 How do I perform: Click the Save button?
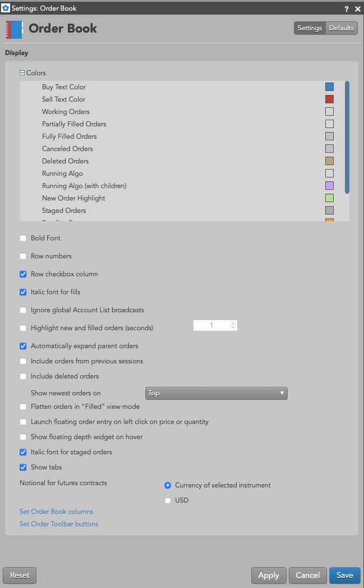pos(344,575)
